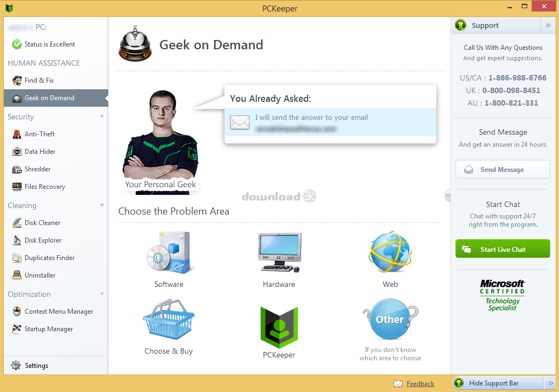
Task: Choose the PCKeeper problem area icon
Action: coord(279,327)
